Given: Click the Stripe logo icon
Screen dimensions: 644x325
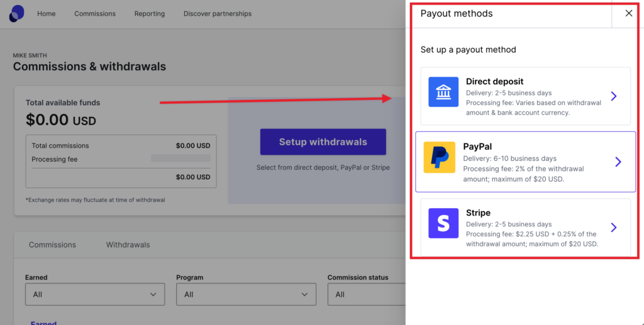Looking at the screenshot, I should click(443, 223).
